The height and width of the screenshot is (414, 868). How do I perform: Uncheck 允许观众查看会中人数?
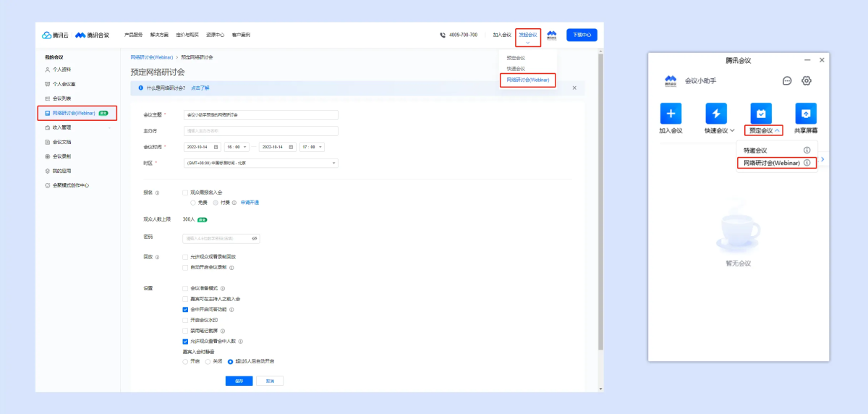click(x=185, y=341)
